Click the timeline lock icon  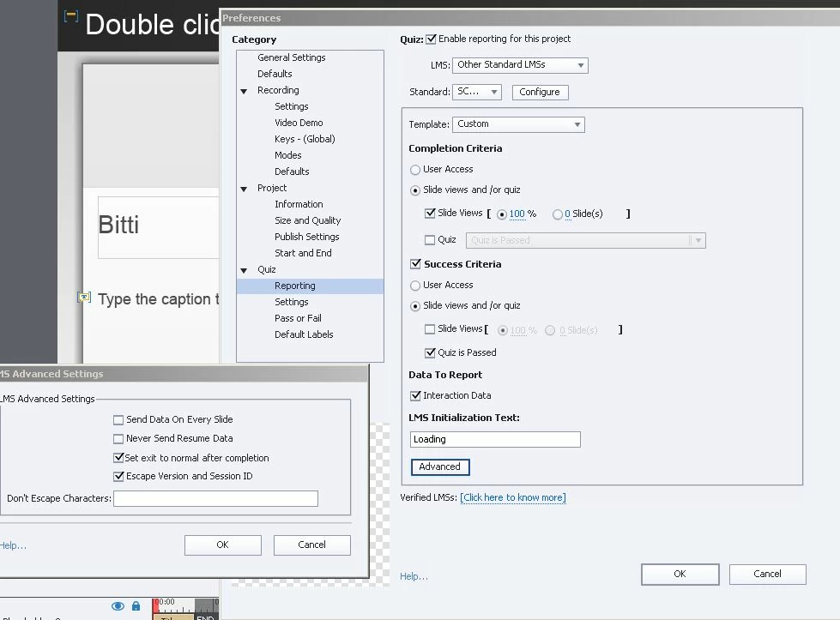point(136,606)
